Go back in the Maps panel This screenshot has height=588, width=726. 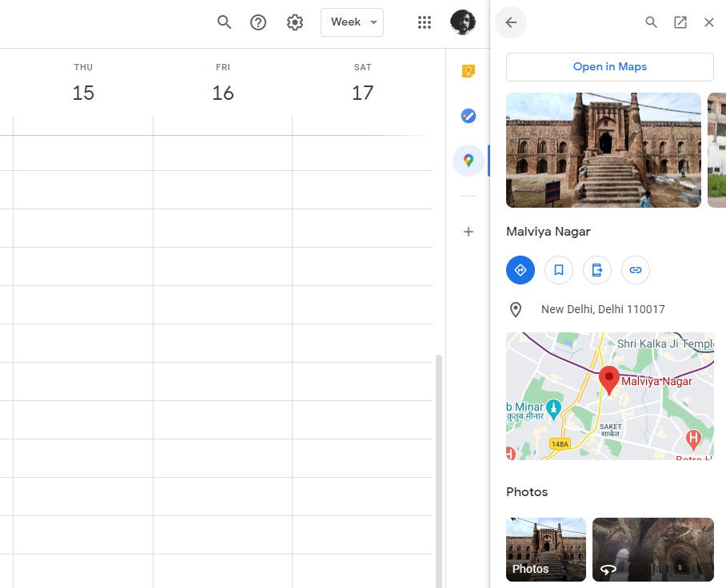coord(511,22)
